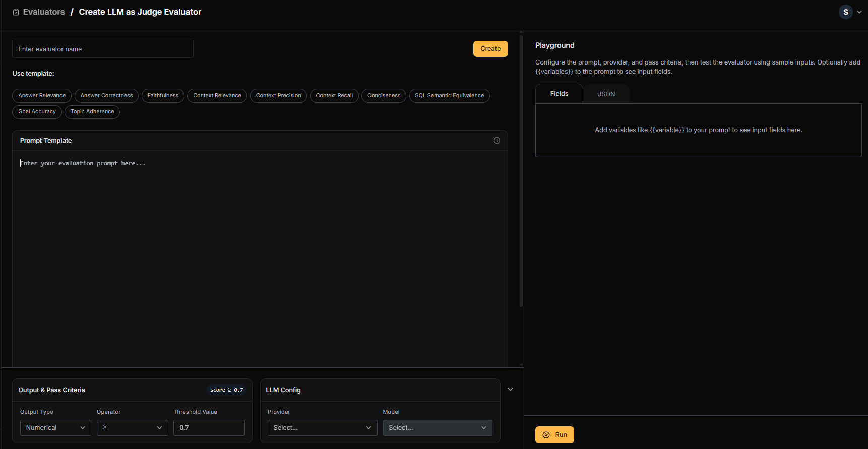This screenshot has height=449, width=868.
Task: Click the score ≥ 0.7 badge
Action: pyautogui.click(x=226, y=390)
